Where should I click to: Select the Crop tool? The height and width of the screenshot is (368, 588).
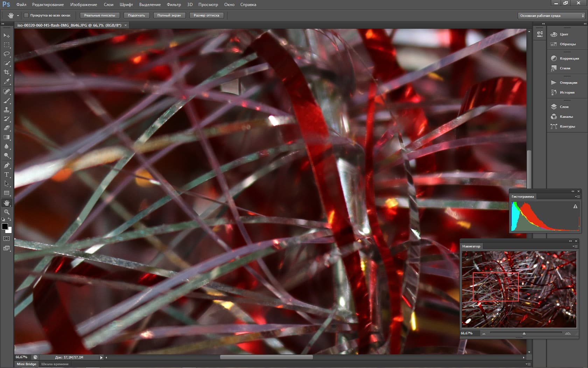point(7,72)
